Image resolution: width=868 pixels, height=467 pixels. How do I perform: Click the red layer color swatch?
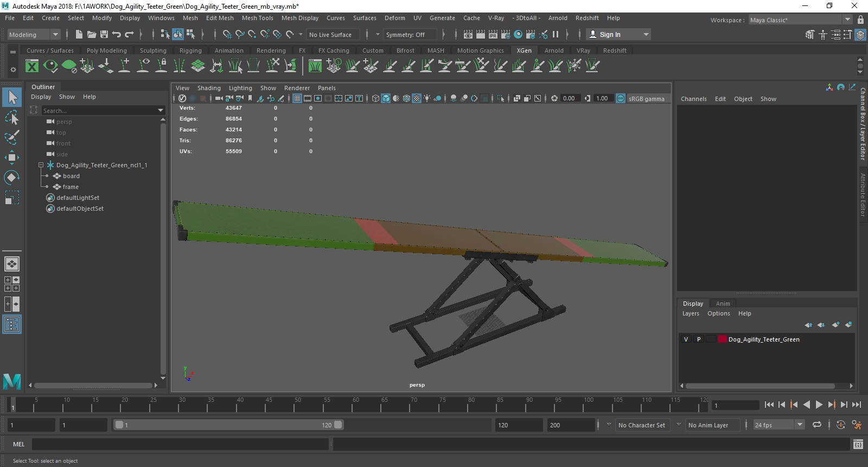(x=723, y=339)
